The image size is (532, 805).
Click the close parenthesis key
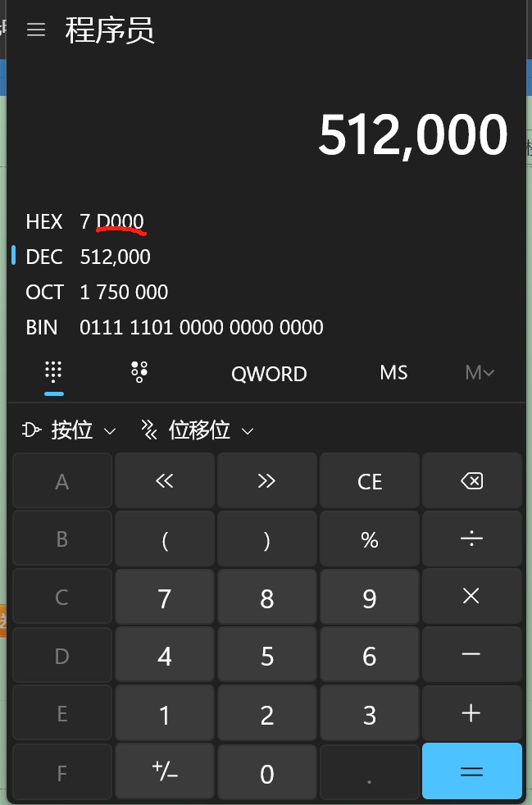267,539
